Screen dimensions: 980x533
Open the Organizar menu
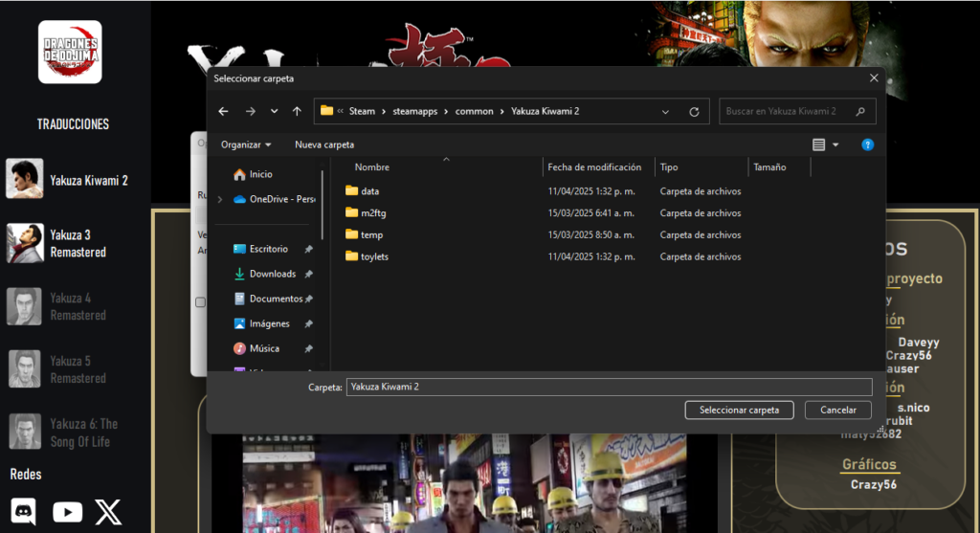click(246, 144)
